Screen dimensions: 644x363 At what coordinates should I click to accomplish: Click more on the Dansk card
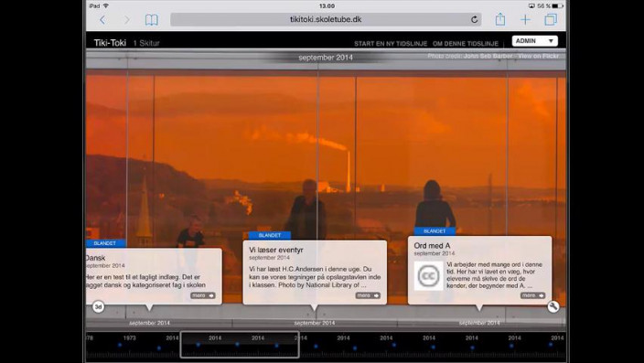coord(202,295)
